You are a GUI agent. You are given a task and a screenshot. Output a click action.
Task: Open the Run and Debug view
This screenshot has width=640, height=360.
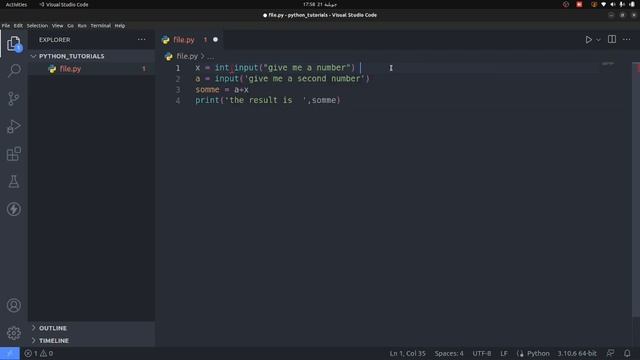(14, 126)
